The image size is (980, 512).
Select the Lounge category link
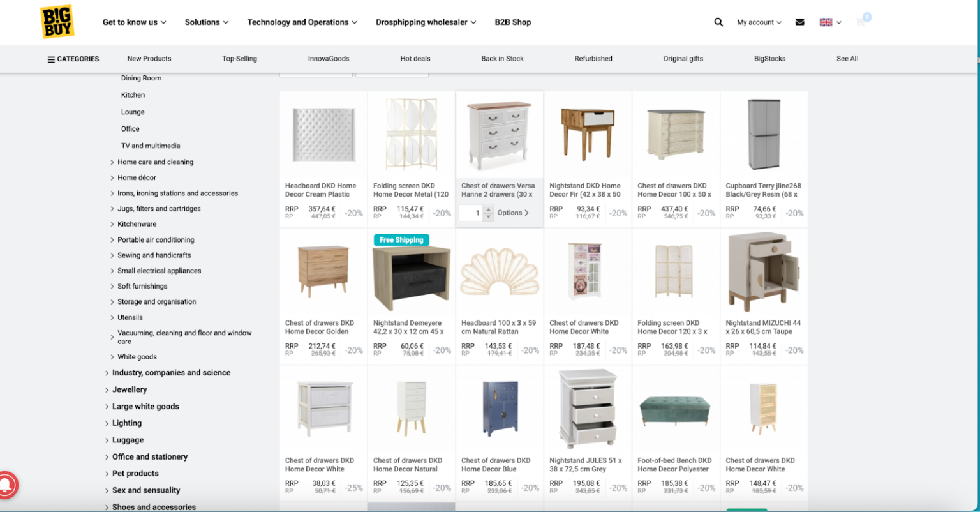tap(133, 112)
